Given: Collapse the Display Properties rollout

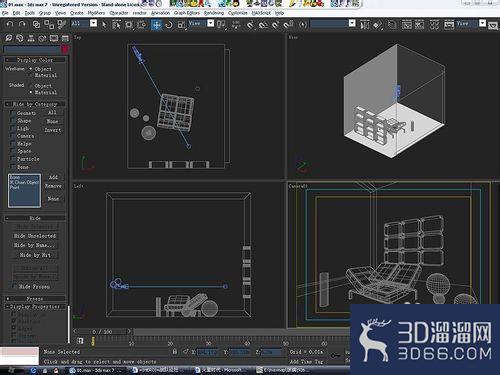Looking at the screenshot, I should (35, 306).
